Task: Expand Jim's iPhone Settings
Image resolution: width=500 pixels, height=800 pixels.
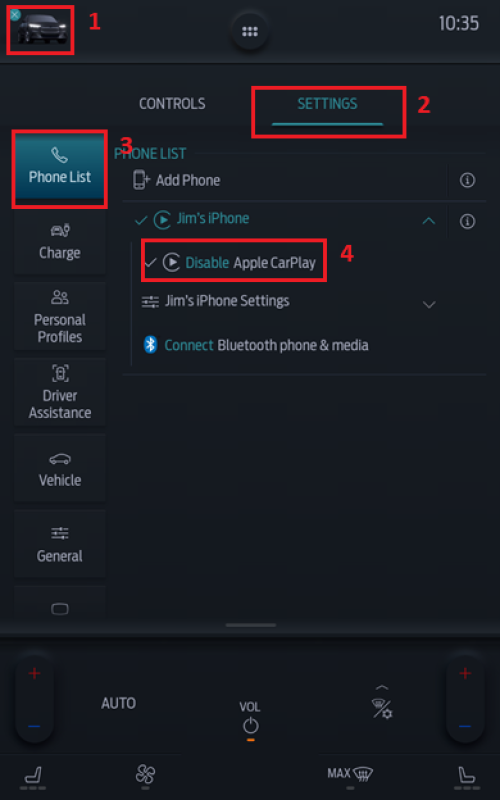Action: [429, 305]
